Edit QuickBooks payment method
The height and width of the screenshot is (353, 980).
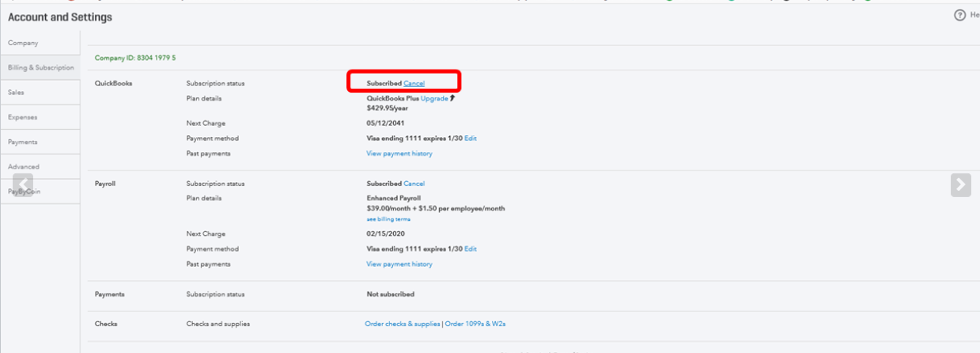(471, 139)
